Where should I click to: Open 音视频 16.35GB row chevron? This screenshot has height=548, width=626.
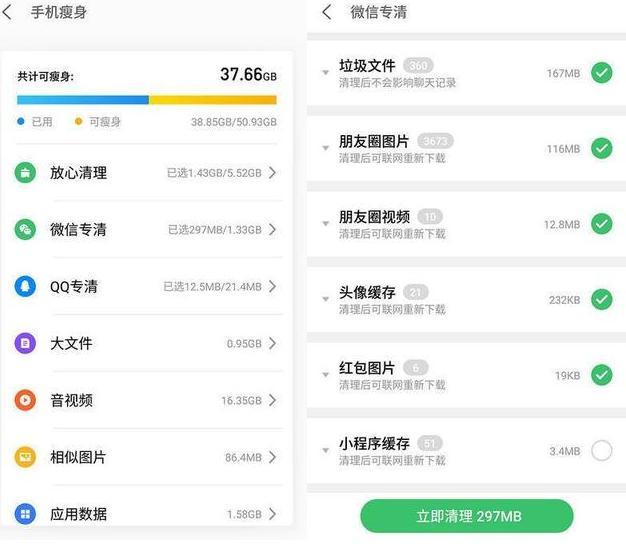(273, 401)
